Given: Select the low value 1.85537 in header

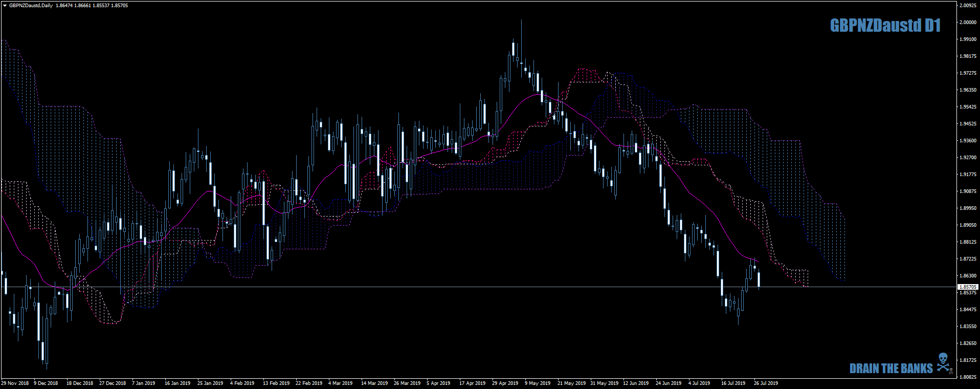Looking at the screenshot, I should click(x=101, y=6).
